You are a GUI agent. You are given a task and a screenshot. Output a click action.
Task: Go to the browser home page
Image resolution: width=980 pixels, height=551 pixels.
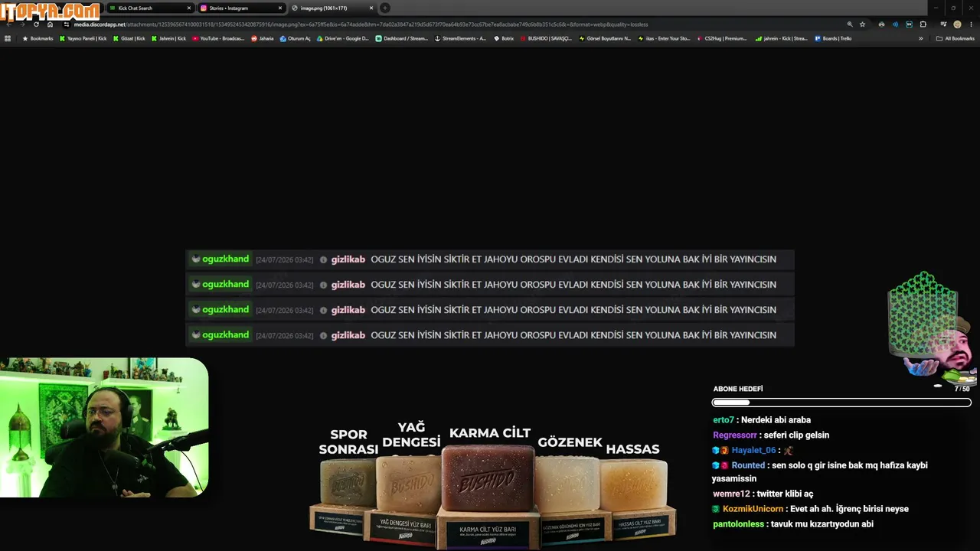click(x=50, y=24)
